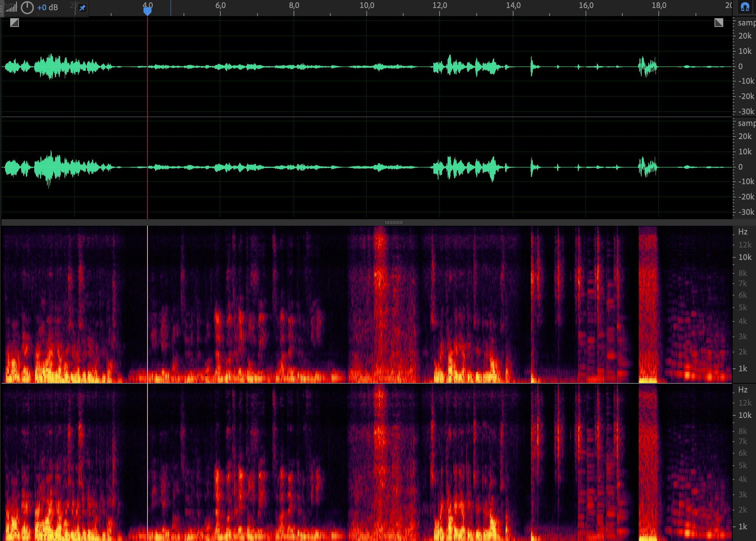Toggle the snapping magnet icon
The height and width of the screenshot is (541, 756).
click(745, 7)
